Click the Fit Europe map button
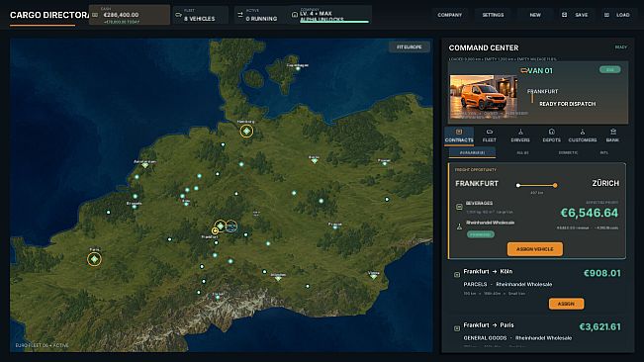Viewport: 644px width, 362px height. pos(410,47)
